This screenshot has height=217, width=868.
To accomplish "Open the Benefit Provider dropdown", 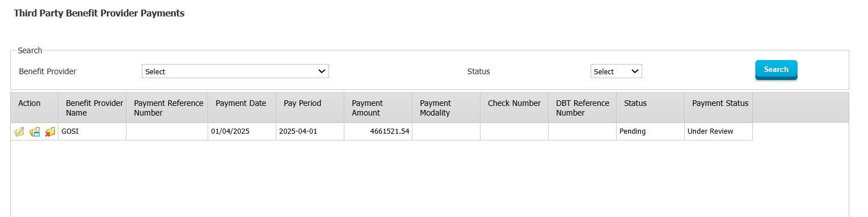I will 235,71.
